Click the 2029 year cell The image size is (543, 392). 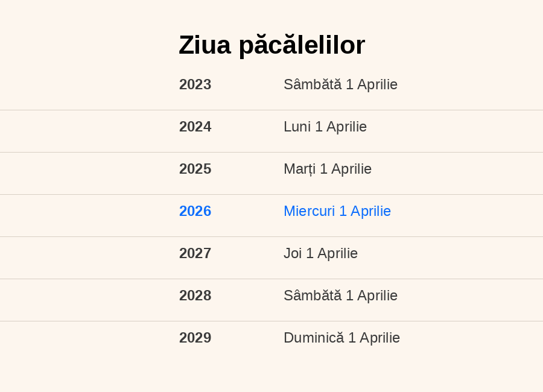(x=195, y=338)
